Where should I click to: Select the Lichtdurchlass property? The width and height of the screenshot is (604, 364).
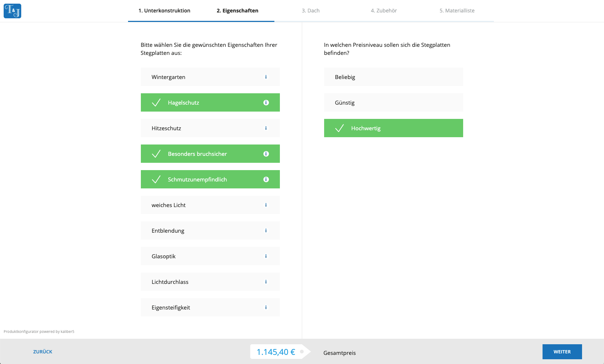coord(210,282)
